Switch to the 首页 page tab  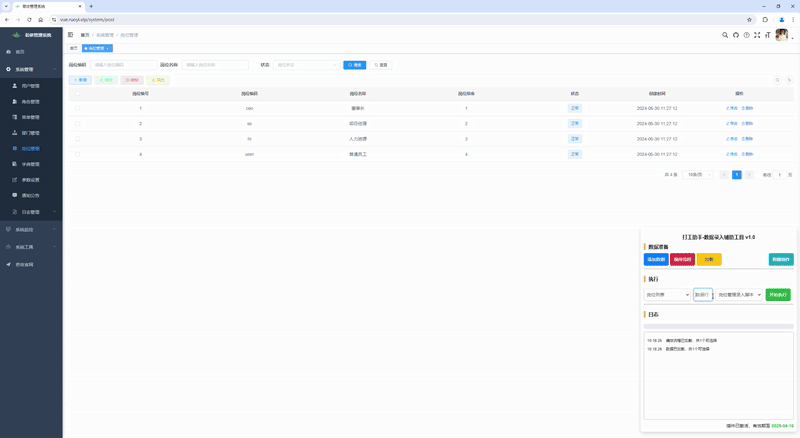click(73, 48)
